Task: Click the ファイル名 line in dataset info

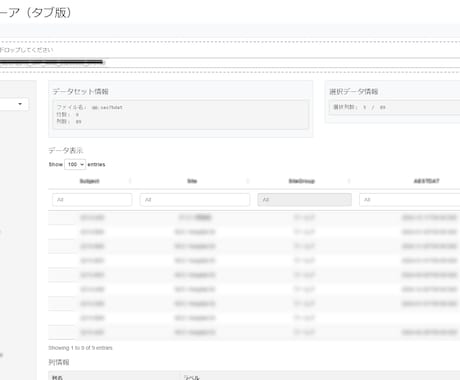Action: [x=89, y=107]
